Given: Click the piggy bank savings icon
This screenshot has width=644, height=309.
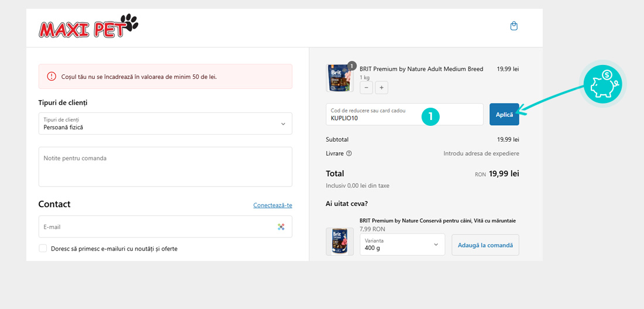Looking at the screenshot, I should [602, 84].
